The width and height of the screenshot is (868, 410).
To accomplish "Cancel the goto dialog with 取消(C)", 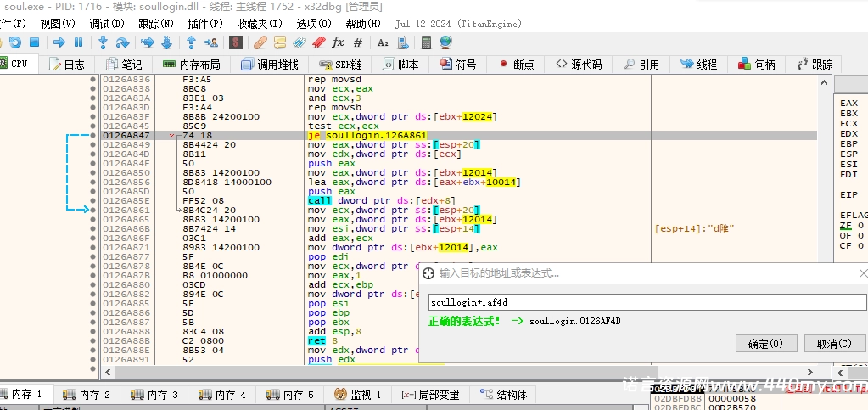I will pyautogui.click(x=834, y=344).
